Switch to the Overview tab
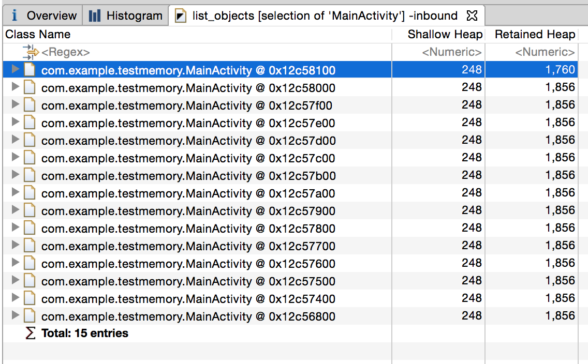 pos(43,16)
